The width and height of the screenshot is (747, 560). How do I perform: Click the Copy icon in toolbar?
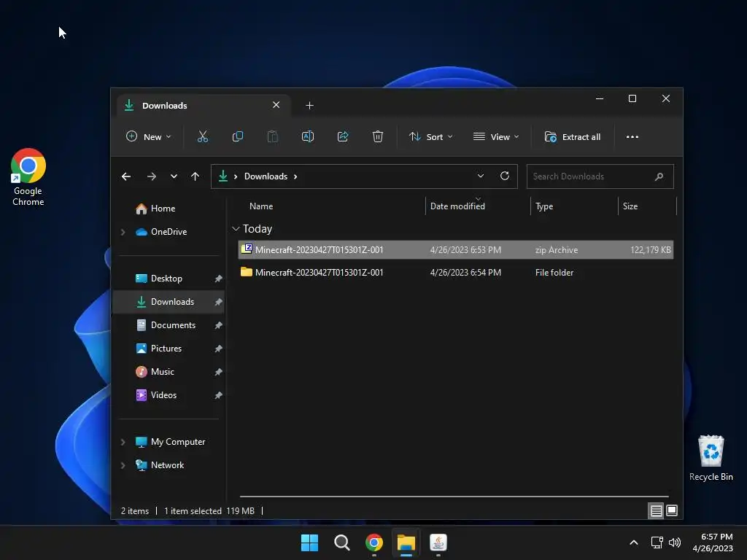(237, 136)
